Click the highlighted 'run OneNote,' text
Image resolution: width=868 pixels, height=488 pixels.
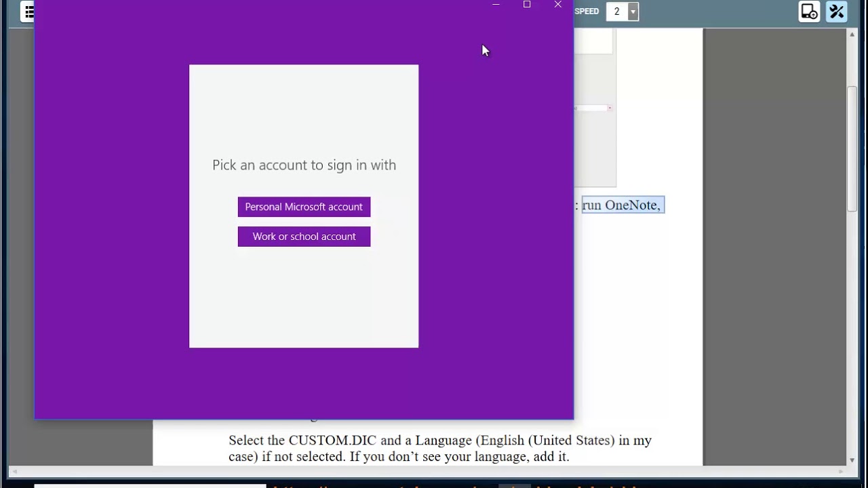(622, 205)
